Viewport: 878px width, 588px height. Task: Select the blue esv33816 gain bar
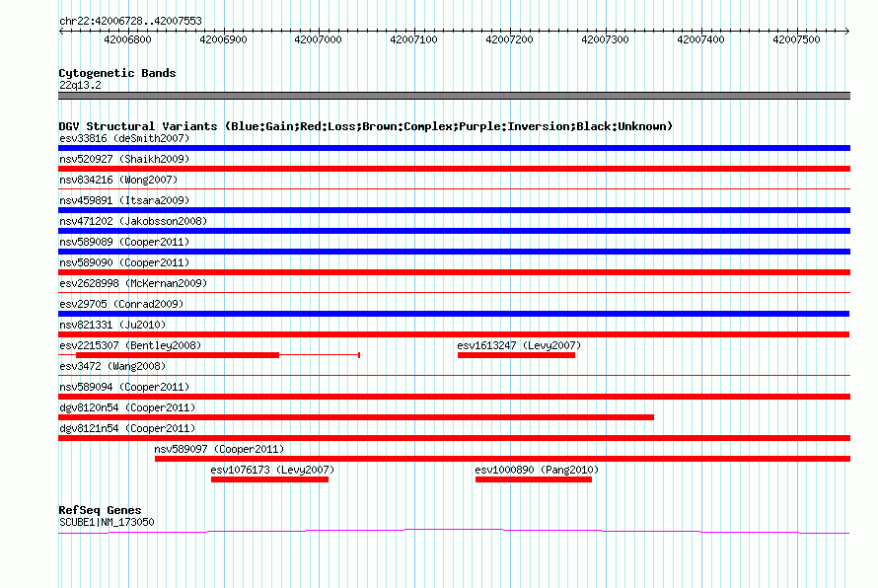[454, 148]
